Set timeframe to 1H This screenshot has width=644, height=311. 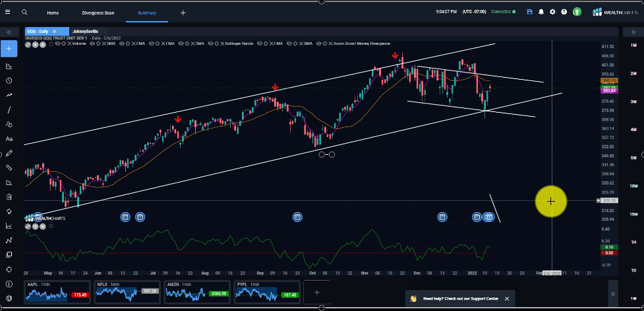[633, 242]
